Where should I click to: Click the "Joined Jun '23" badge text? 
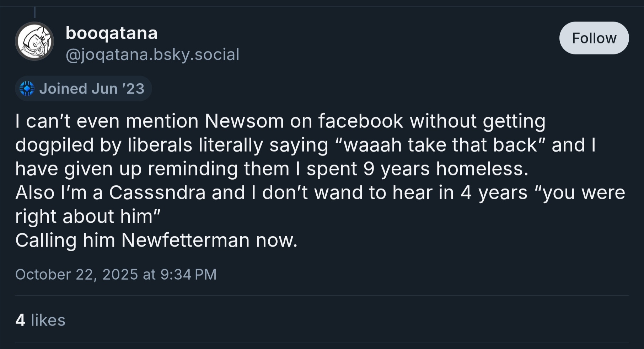92,89
